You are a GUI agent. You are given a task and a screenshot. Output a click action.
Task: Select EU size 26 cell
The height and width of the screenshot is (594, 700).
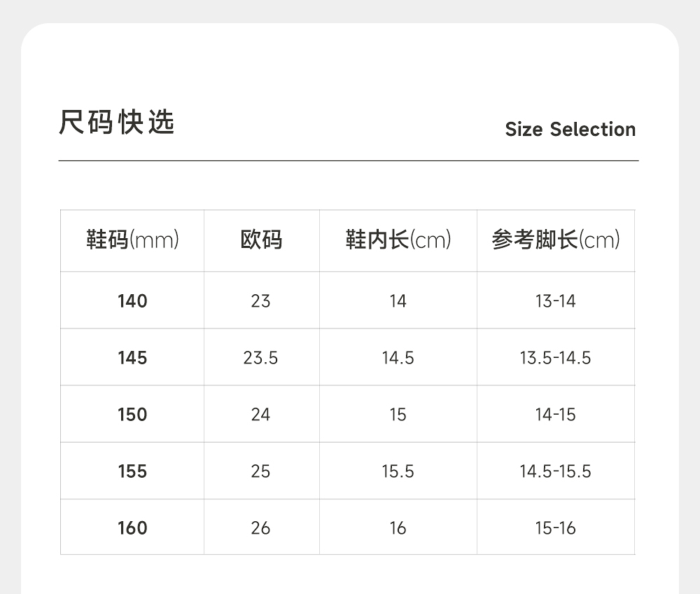pyautogui.click(x=260, y=528)
